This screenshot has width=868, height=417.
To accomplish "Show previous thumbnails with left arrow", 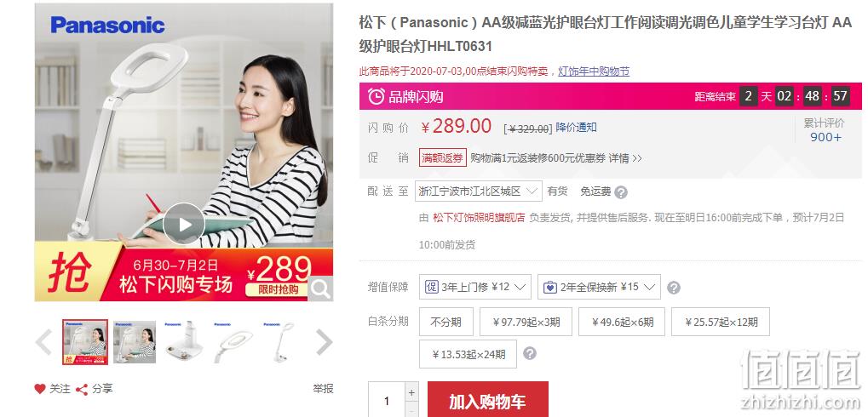I will coord(43,342).
